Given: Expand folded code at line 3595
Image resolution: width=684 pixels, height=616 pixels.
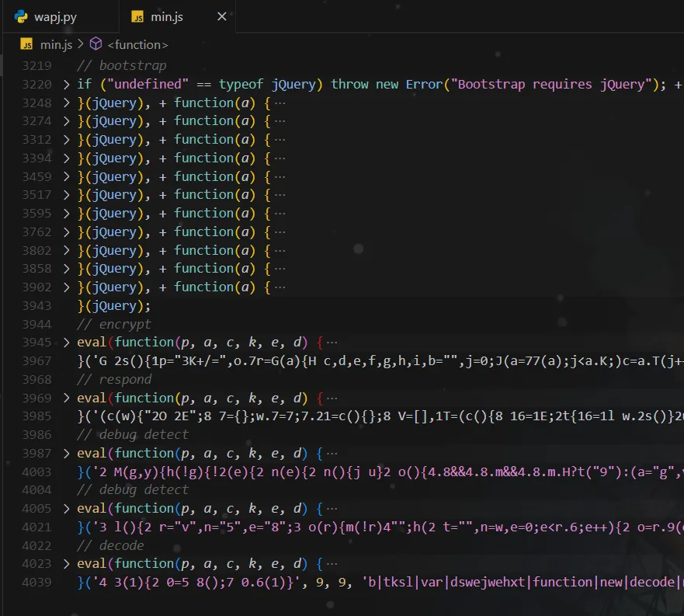Looking at the screenshot, I should tap(66, 214).
